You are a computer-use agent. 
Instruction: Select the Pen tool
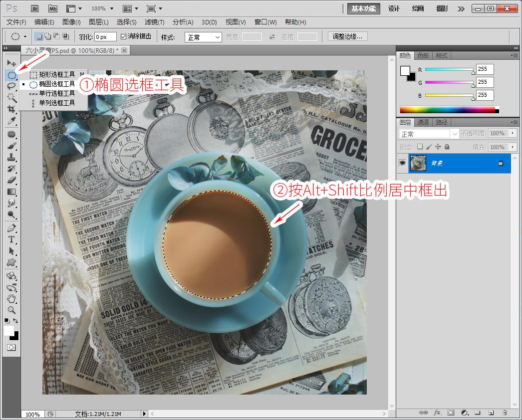coord(11,228)
